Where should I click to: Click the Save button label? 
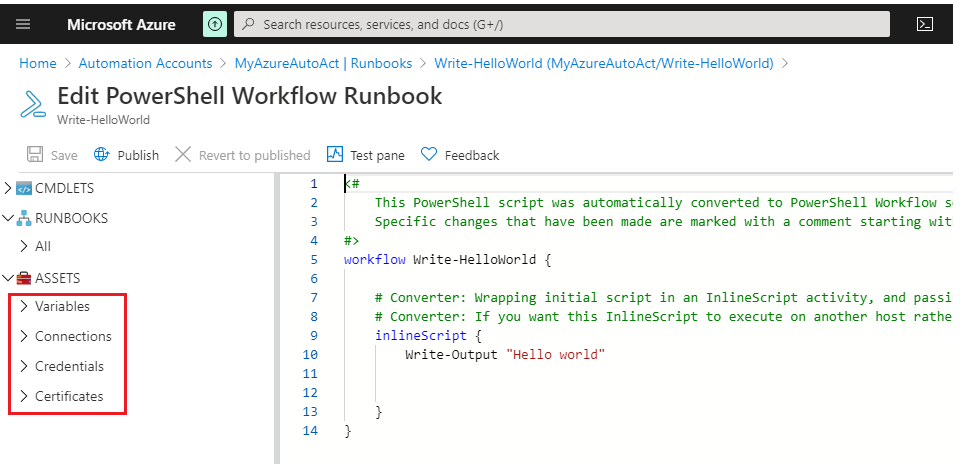click(x=64, y=155)
